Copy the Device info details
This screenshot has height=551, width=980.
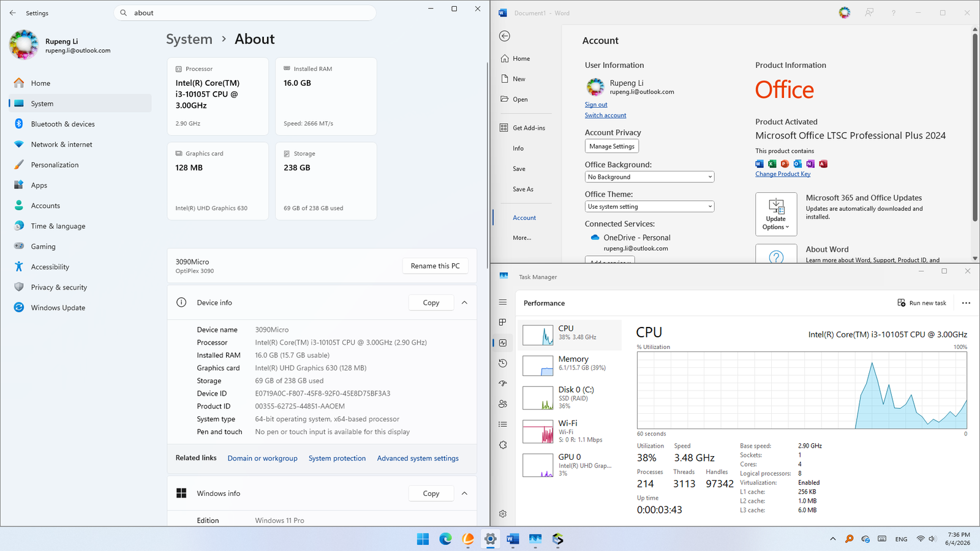(431, 302)
